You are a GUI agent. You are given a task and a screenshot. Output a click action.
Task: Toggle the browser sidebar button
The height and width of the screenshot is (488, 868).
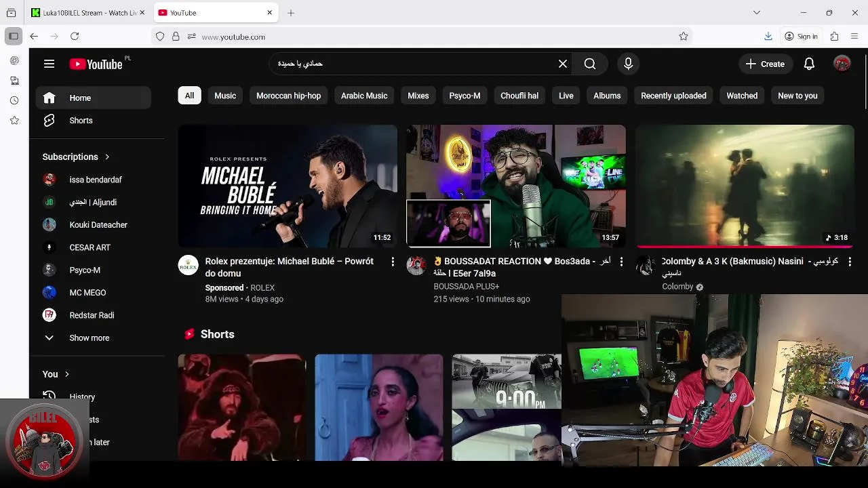coord(14,37)
